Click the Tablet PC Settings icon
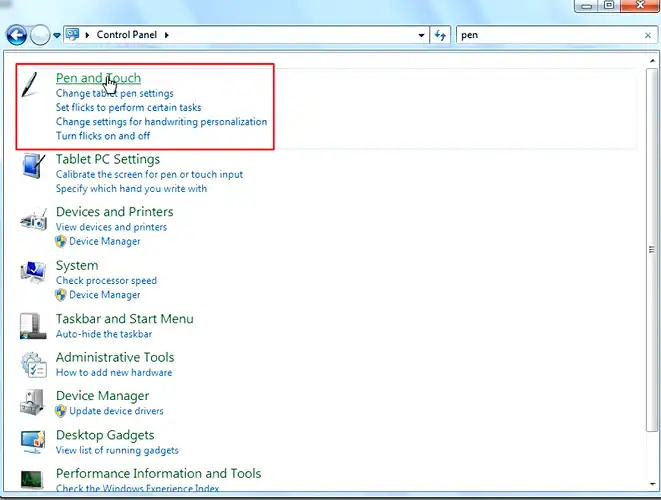Viewport: 661px width, 500px height. tap(33, 166)
